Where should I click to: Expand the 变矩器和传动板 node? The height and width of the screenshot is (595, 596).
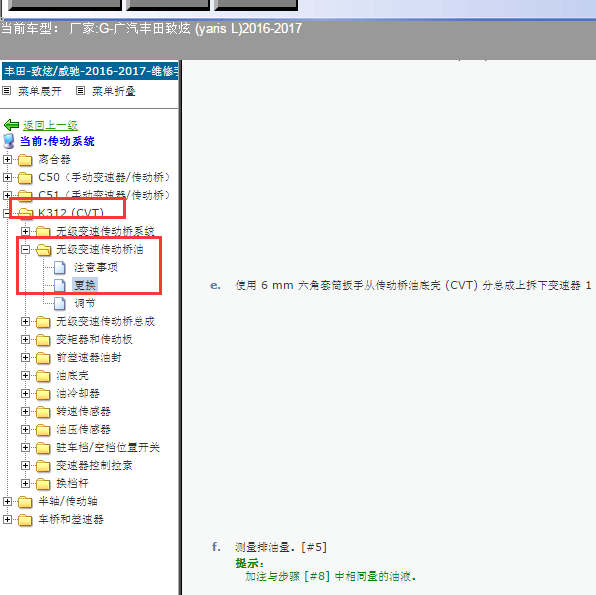point(25,339)
